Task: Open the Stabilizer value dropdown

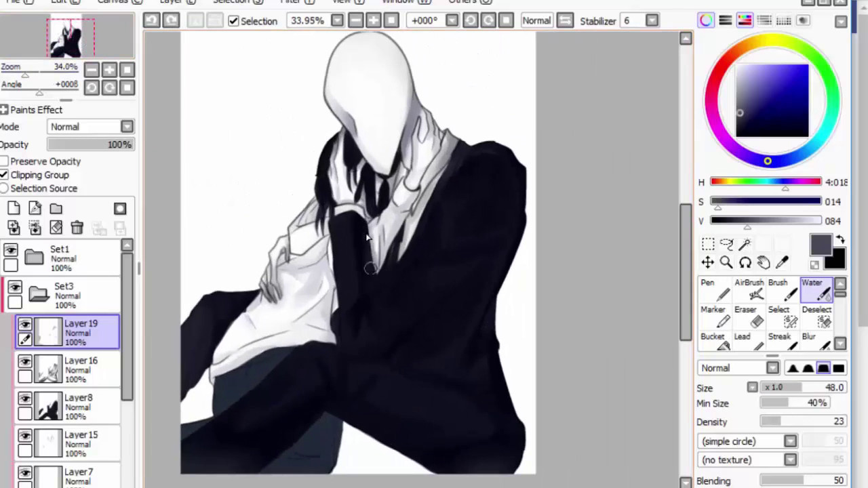Action: pyautogui.click(x=652, y=21)
